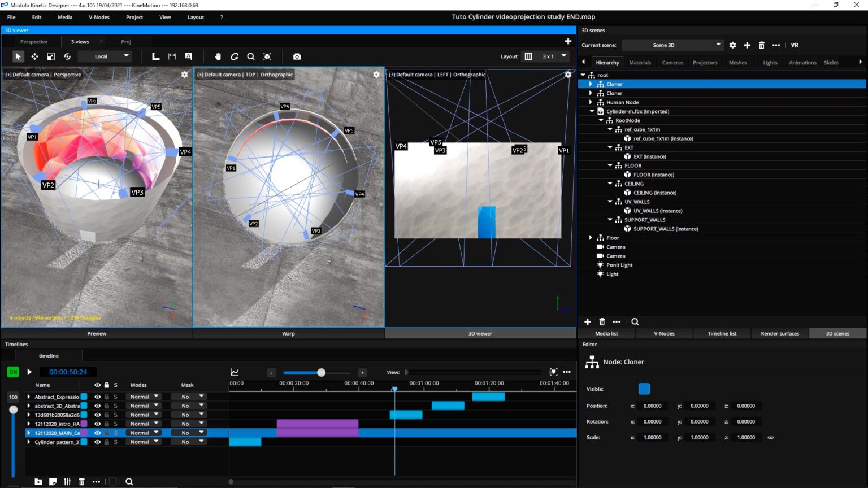This screenshot has height=488, width=868.
Task: Hide the Cylinder pattern_3 timeline track
Action: (97, 442)
